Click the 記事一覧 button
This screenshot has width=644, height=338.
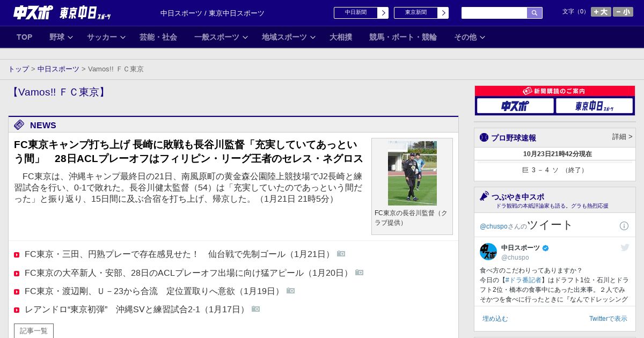(x=34, y=331)
